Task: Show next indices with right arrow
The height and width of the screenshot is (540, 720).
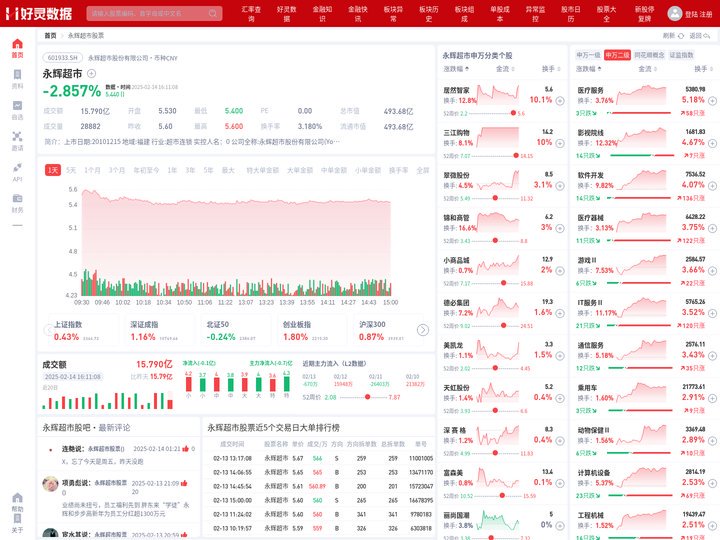Action: click(423, 330)
